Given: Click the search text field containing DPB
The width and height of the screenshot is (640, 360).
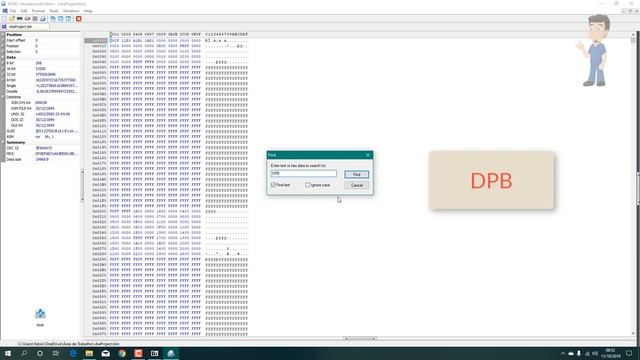Looking at the screenshot, I should tap(304, 173).
